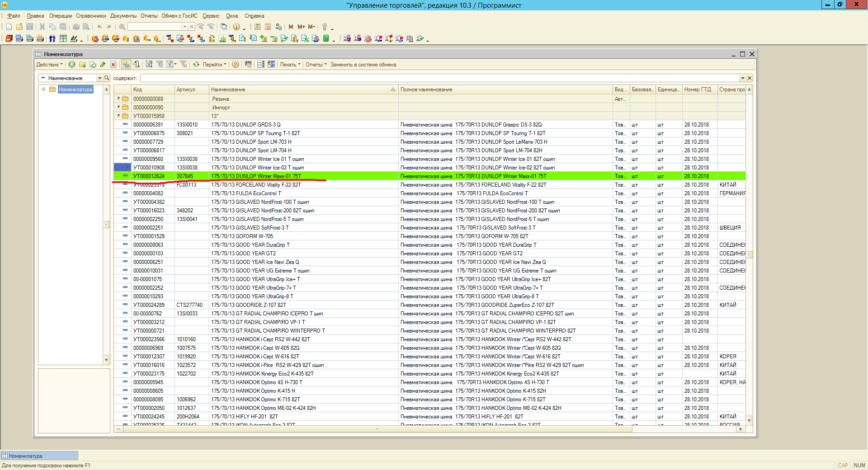Open the Справочники menu
This screenshot has width=868, height=470.
(x=91, y=16)
